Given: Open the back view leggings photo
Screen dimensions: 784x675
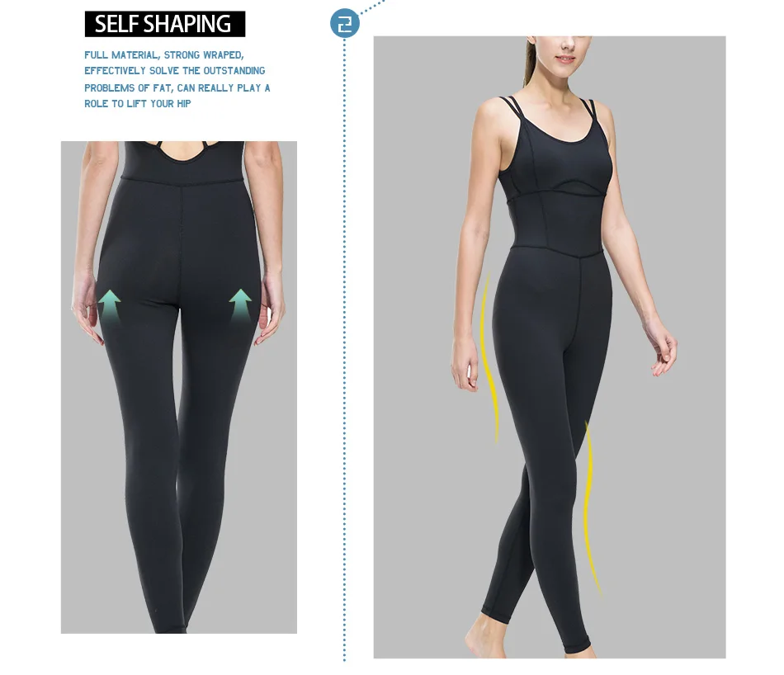Looking at the screenshot, I should pyautogui.click(x=179, y=387).
